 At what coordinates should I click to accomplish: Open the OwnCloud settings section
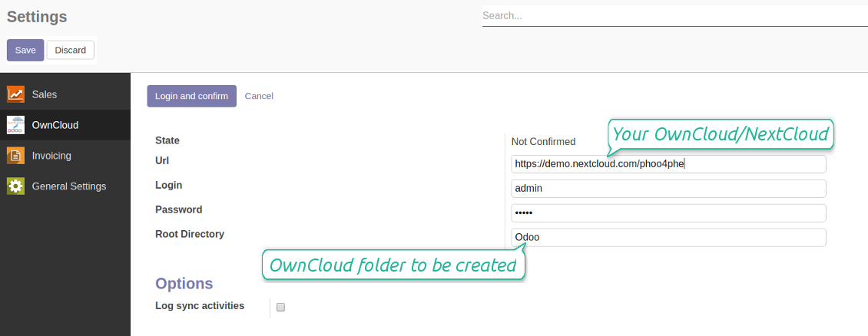point(65,125)
